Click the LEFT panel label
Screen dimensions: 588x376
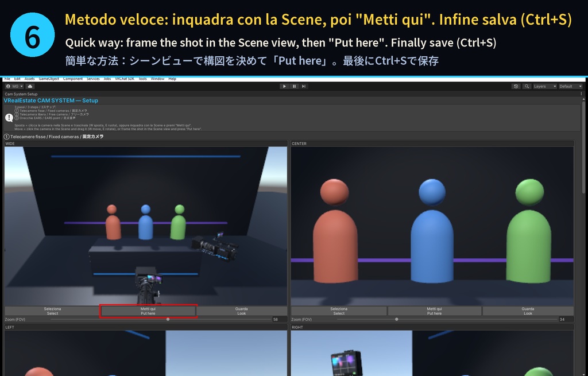click(10, 327)
